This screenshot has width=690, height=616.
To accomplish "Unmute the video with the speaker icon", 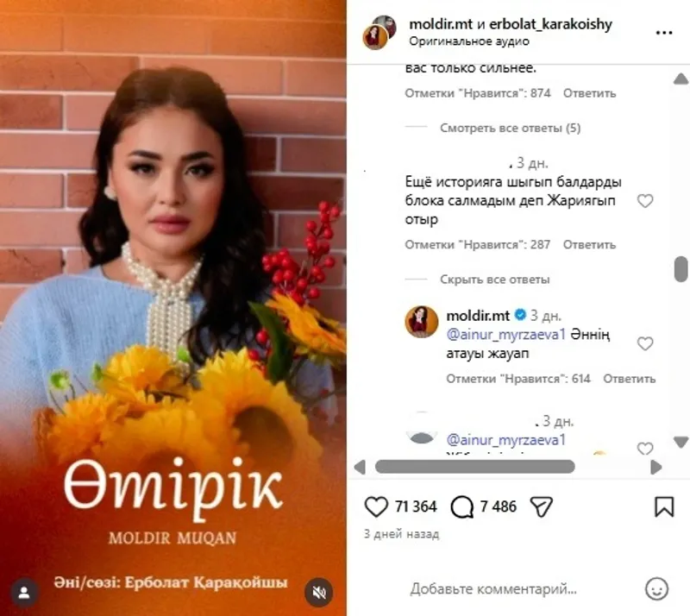I will (319, 593).
